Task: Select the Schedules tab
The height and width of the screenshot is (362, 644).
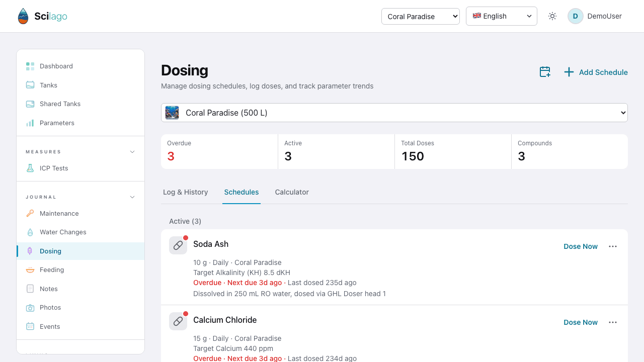Action: coord(242,192)
